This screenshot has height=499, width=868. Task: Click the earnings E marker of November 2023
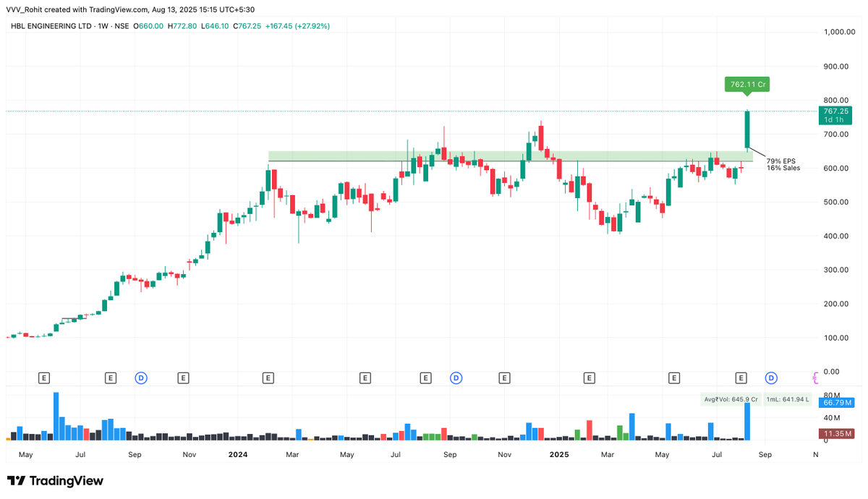[183, 378]
